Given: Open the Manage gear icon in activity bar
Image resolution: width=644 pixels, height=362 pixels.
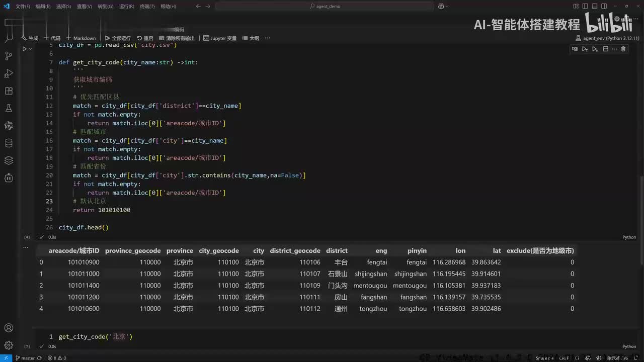Looking at the screenshot, I should click(x=9, y=345).
